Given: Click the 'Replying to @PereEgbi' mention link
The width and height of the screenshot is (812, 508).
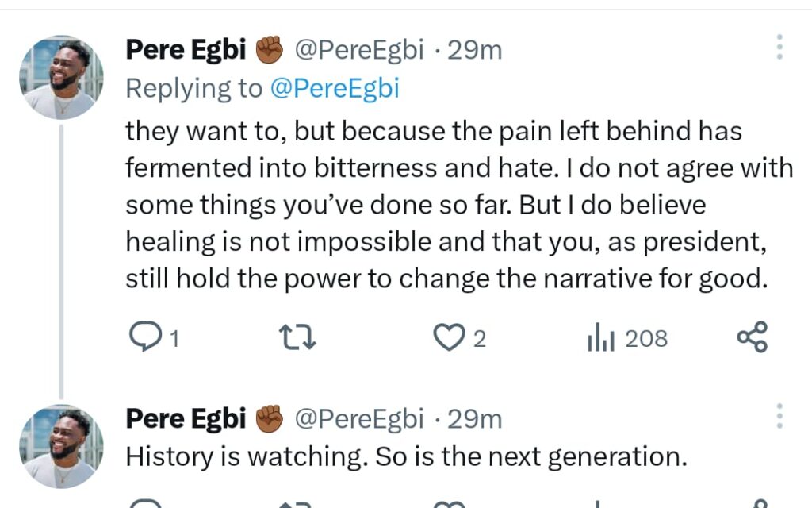Looking at the screenshot, I should coord(335,89).
